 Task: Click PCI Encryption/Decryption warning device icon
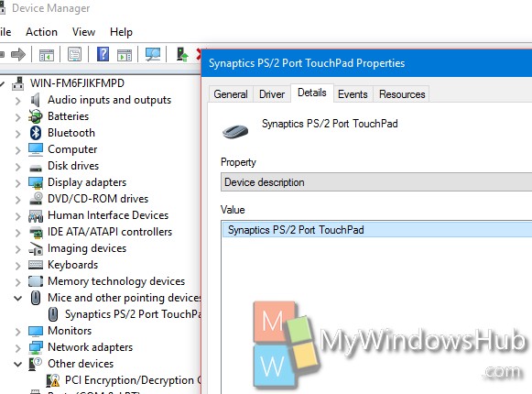click(x=53, y=380)
